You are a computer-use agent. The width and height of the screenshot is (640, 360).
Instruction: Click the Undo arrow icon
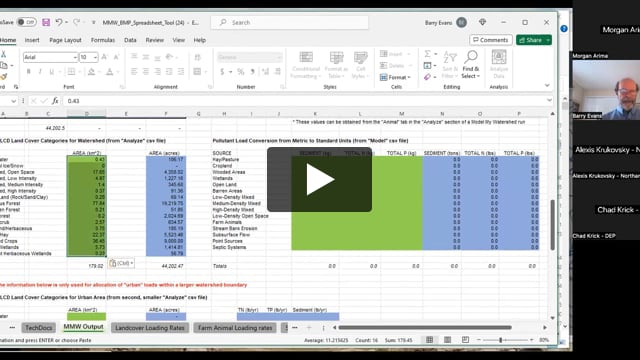59,22
